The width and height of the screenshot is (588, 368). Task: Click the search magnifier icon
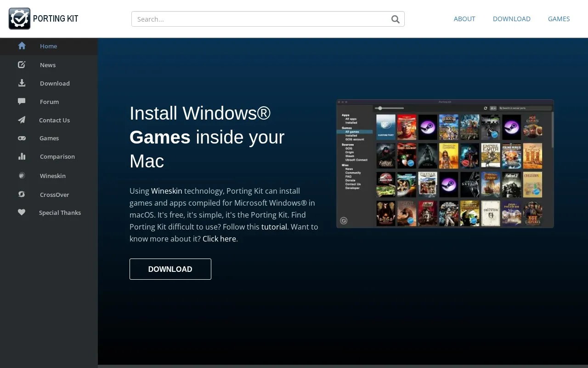[x=395, y=19]
